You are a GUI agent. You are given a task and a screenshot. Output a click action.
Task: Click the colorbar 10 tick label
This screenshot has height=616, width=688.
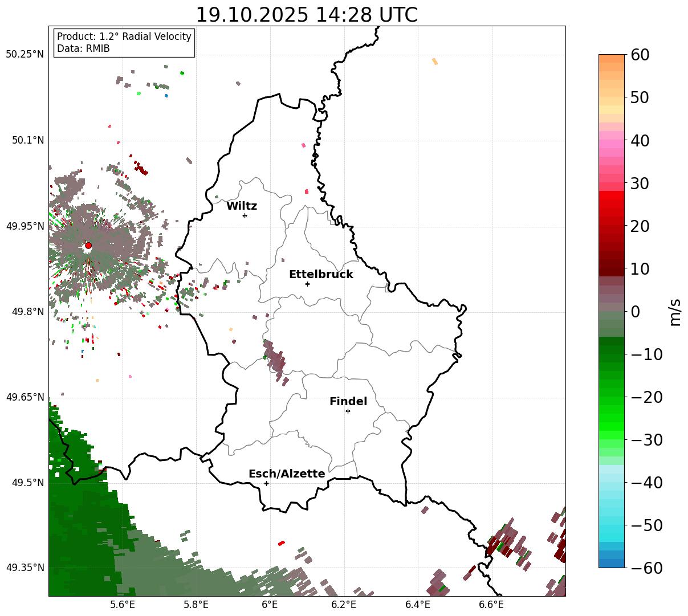coord(640,269)
